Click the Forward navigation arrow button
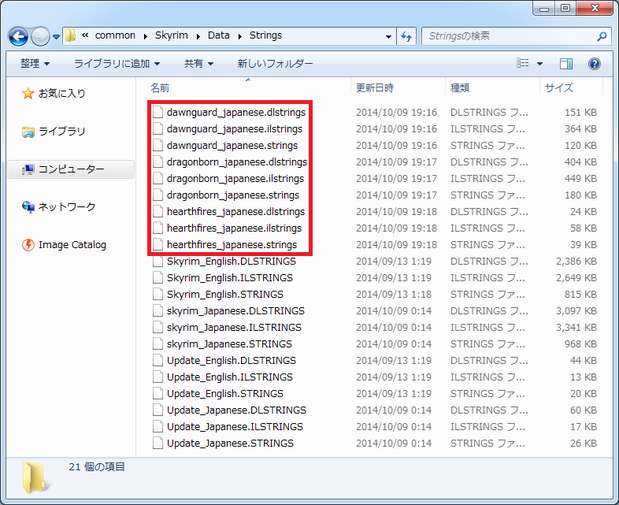The image size is (619, 505). point(40,37)
